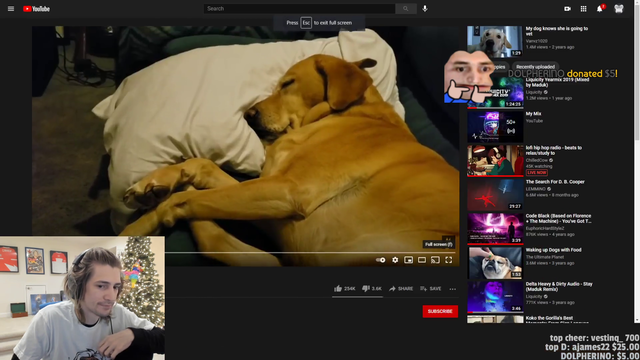Open the Code Black video thumbnail
640x360 pixels.
point(495,229)
